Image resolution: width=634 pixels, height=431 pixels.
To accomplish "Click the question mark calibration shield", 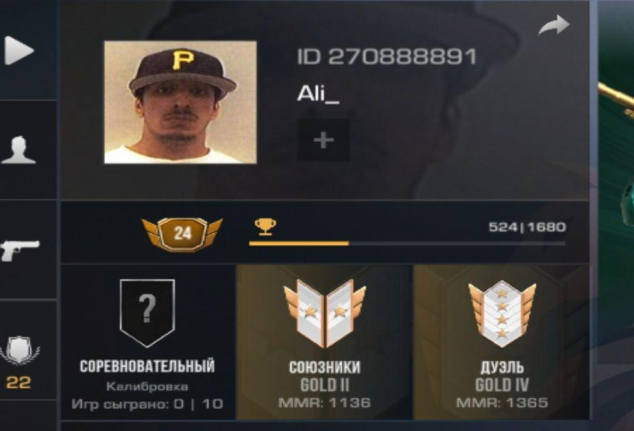I will click(x=148, y=313).
